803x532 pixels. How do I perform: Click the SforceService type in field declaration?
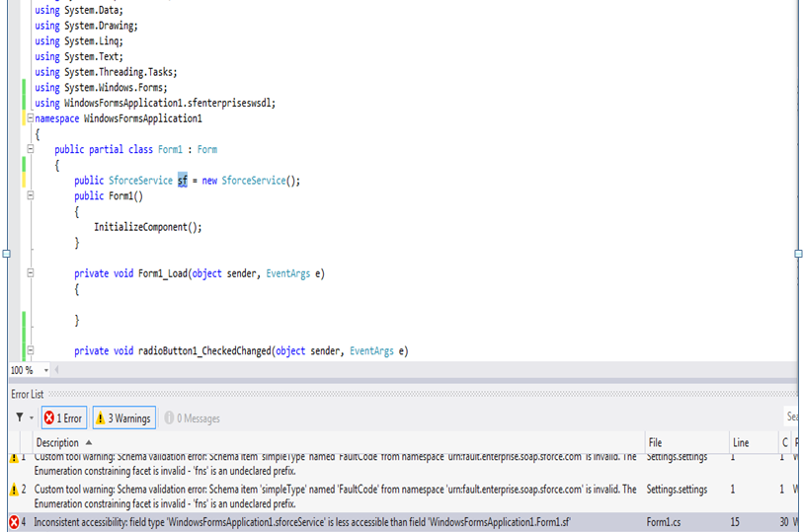(x=140, y=180)
